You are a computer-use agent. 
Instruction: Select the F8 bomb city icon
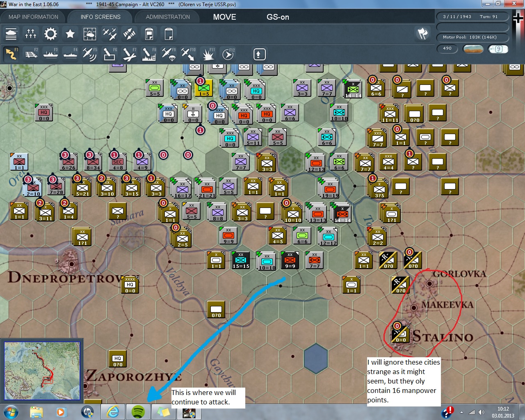[149, 54]
